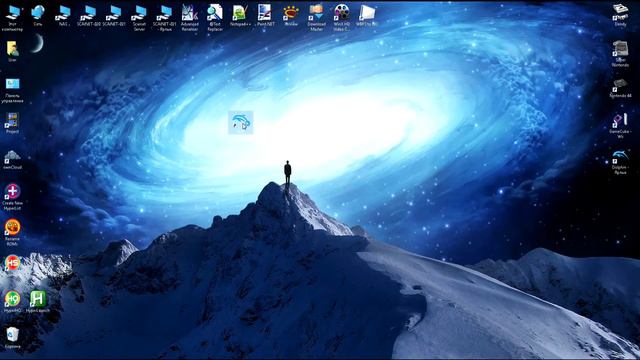Select the highlighted Dolphin icon mid-desktop

click(x=241, y=122)
